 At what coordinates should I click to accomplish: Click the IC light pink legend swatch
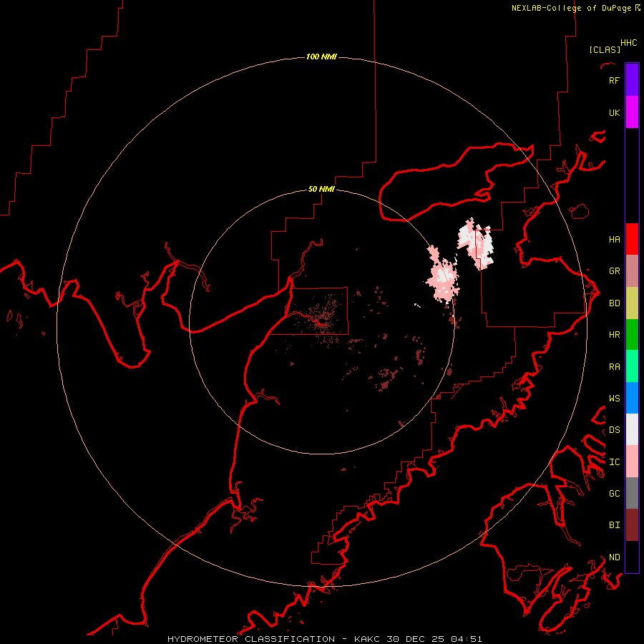tap(632, 462)
